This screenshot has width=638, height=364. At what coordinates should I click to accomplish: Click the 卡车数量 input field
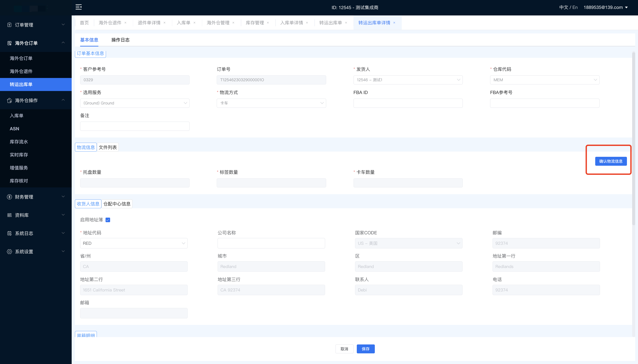[x=408, y=183]
